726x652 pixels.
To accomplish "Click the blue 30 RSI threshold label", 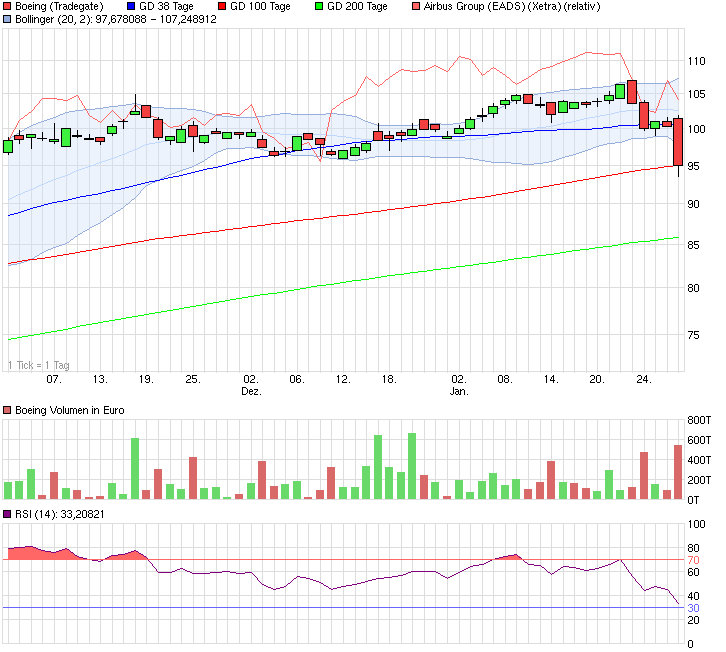I will click(x=693, y=607).
